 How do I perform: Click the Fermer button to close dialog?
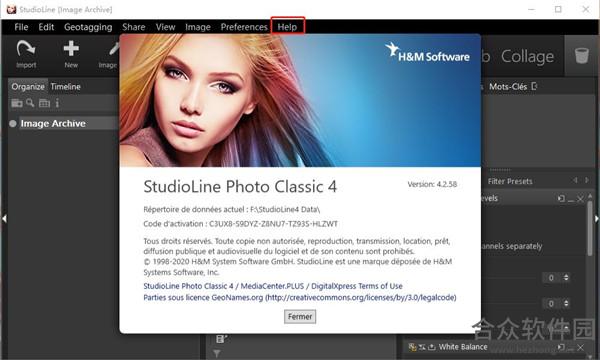pyautogui.click(x=300, y=317)
